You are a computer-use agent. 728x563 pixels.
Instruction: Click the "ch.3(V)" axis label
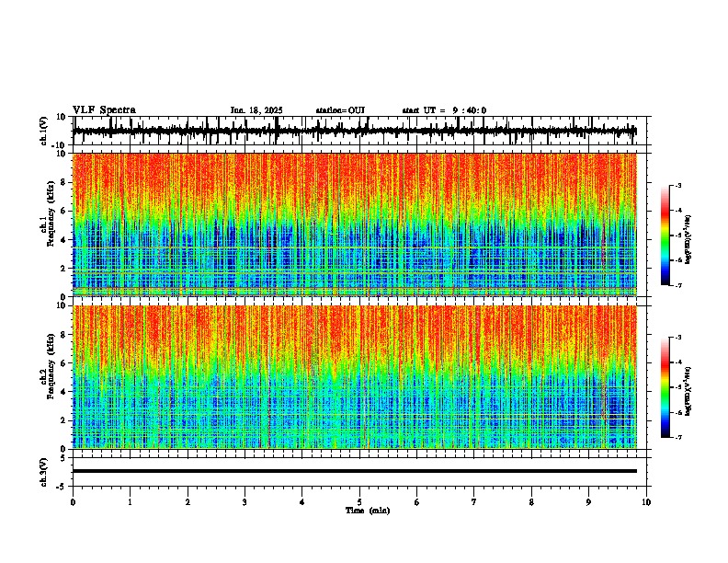[43, 472]
